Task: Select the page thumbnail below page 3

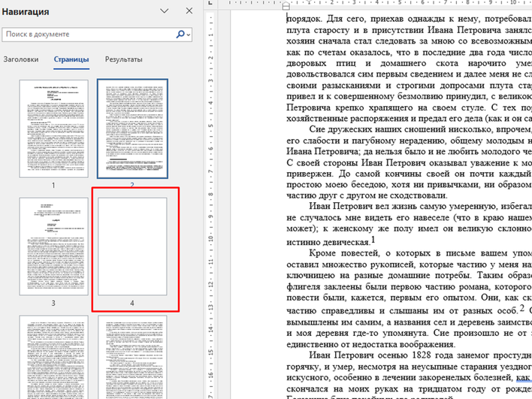Action: 53,357
